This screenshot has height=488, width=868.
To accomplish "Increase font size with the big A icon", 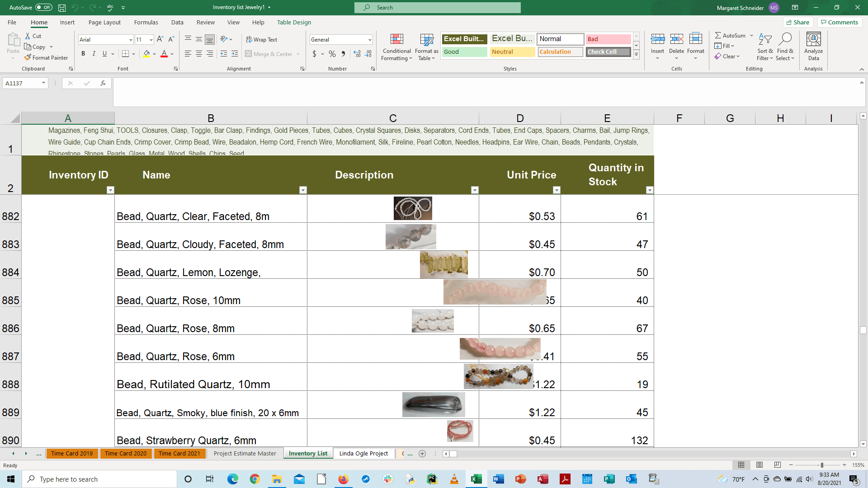I will [x=160, y=39].
